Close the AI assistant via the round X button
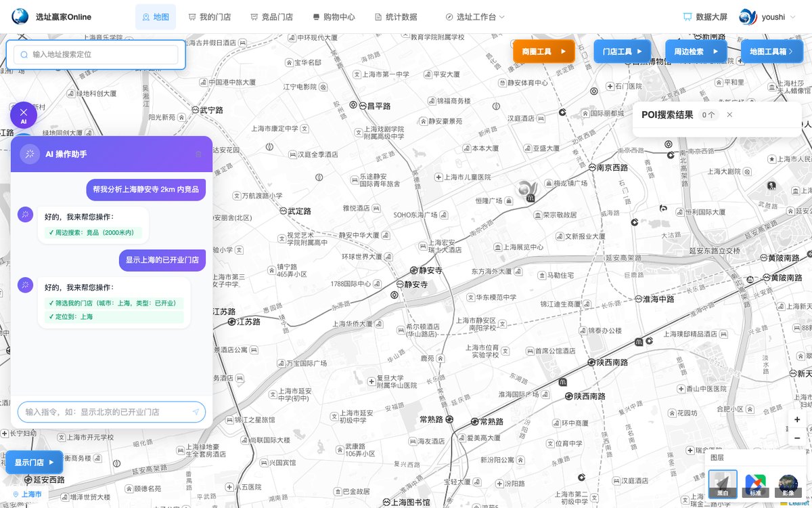This screenshot has width=812, height=508. (x=24, y=115)
